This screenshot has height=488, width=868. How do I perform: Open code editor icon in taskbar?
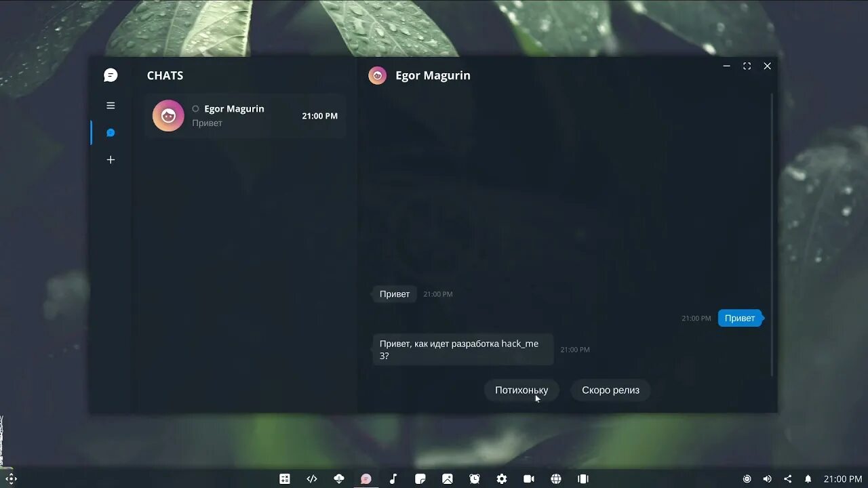coord(312,479)
